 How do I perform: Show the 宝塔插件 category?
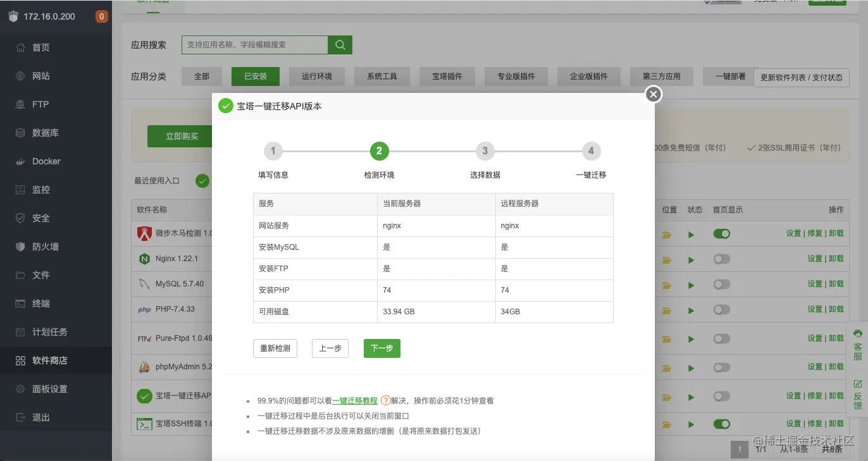447,77
